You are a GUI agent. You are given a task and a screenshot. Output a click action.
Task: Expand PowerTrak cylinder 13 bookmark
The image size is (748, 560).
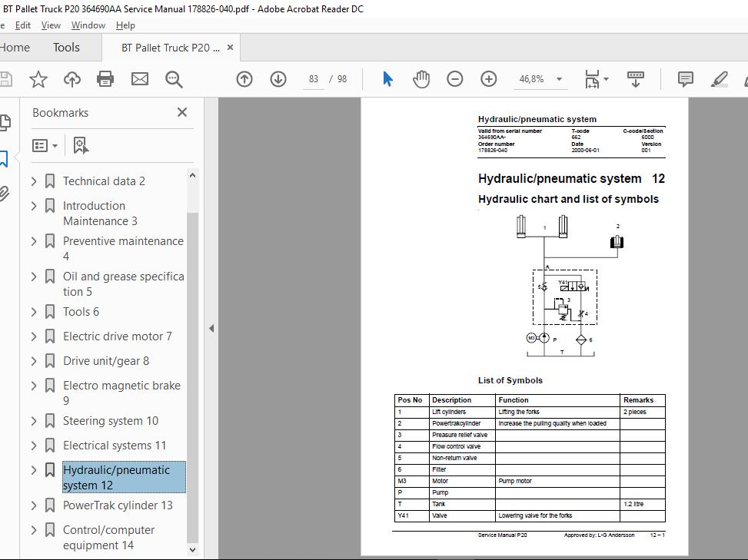coord(34,505)
